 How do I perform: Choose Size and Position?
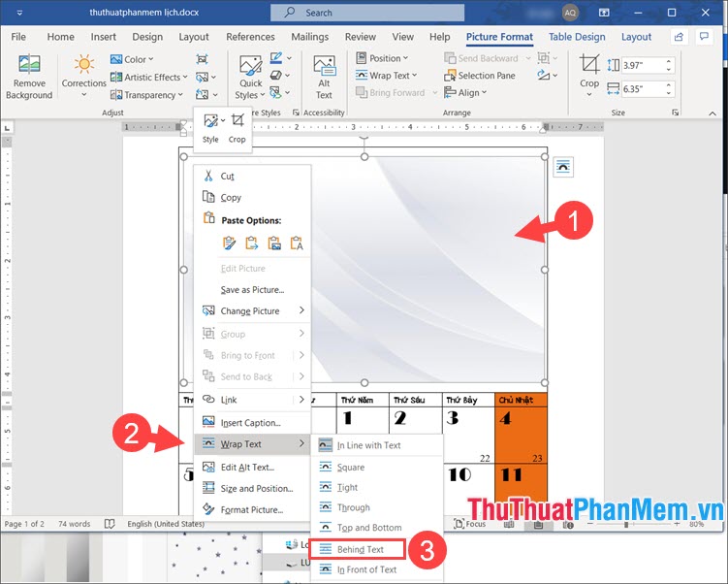click(252, 489)
